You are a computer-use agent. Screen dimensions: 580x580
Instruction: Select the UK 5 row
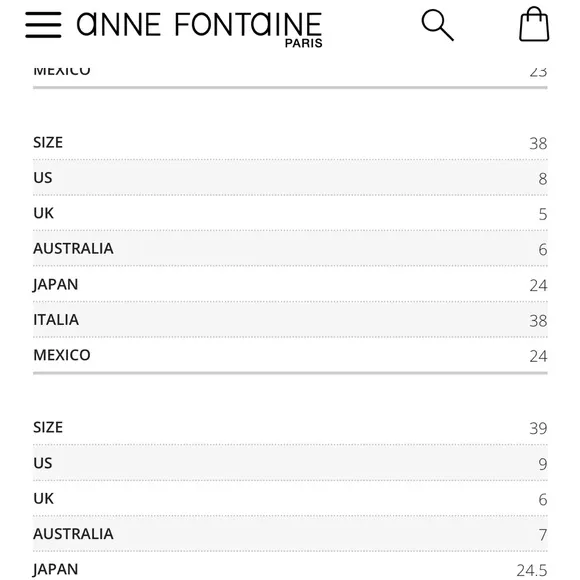click(x=290, y=213)
